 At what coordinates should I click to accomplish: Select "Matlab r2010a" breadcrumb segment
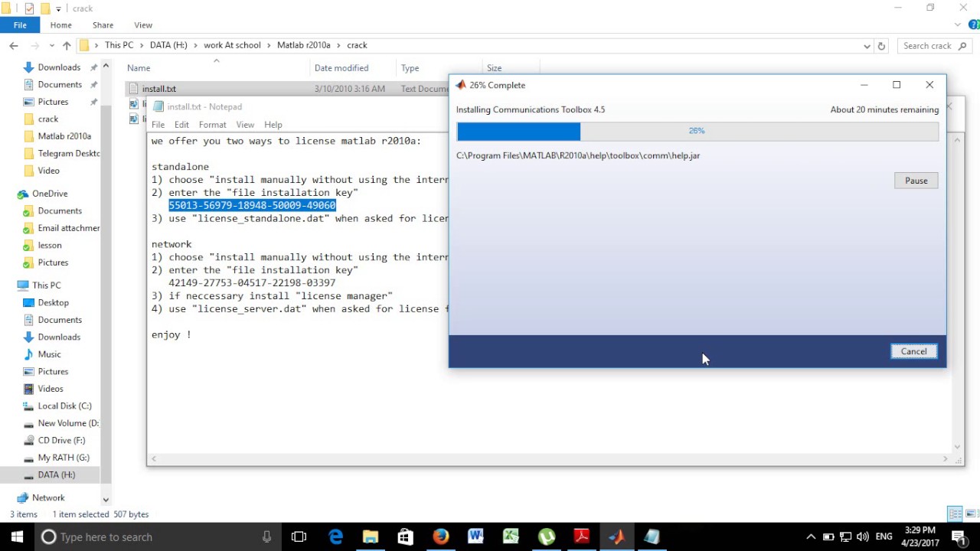pyautogui.click(x=303, y=45)
